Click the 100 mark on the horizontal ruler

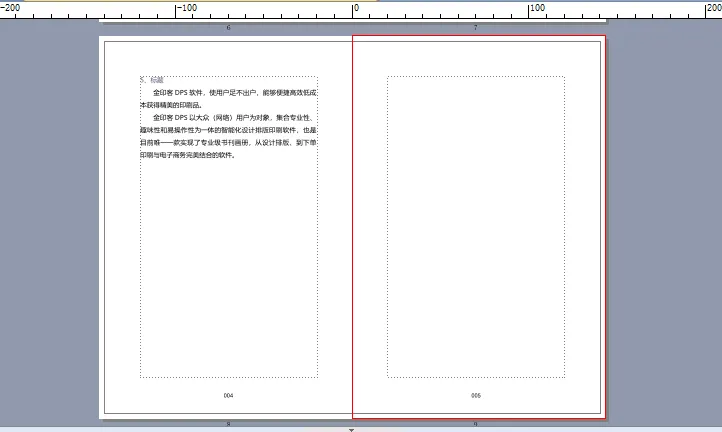click(536, 9)
